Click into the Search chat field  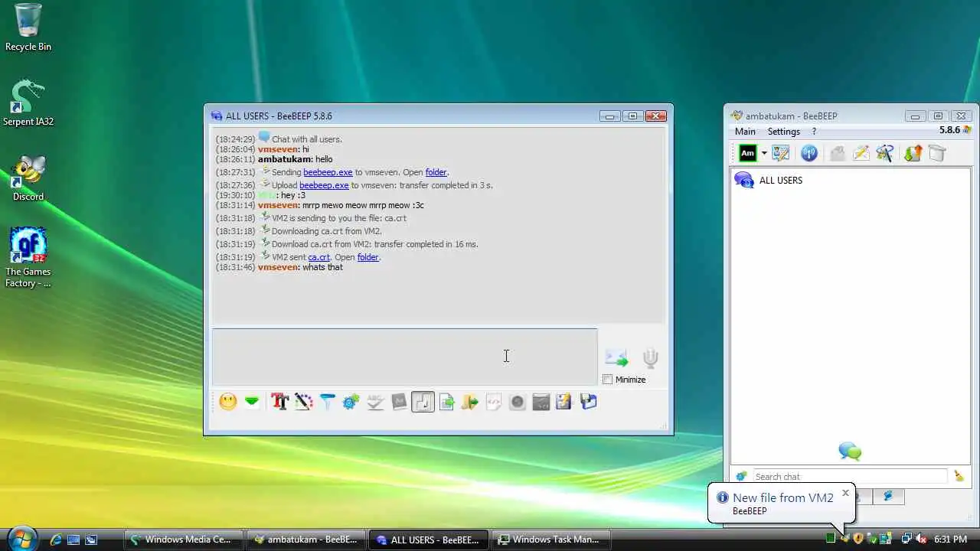tap(850, 476)
